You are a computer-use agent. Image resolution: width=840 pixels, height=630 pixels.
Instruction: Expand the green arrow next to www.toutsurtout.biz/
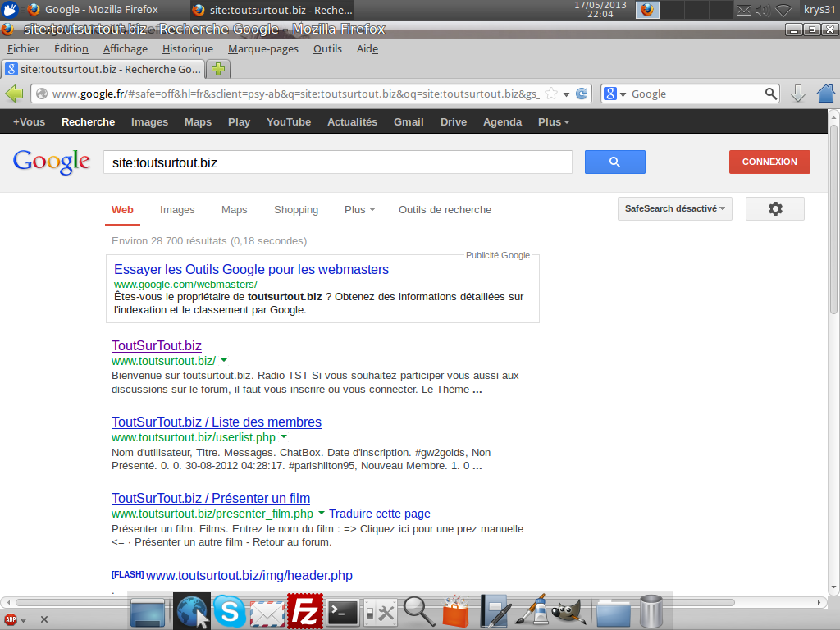coord(224,360)
